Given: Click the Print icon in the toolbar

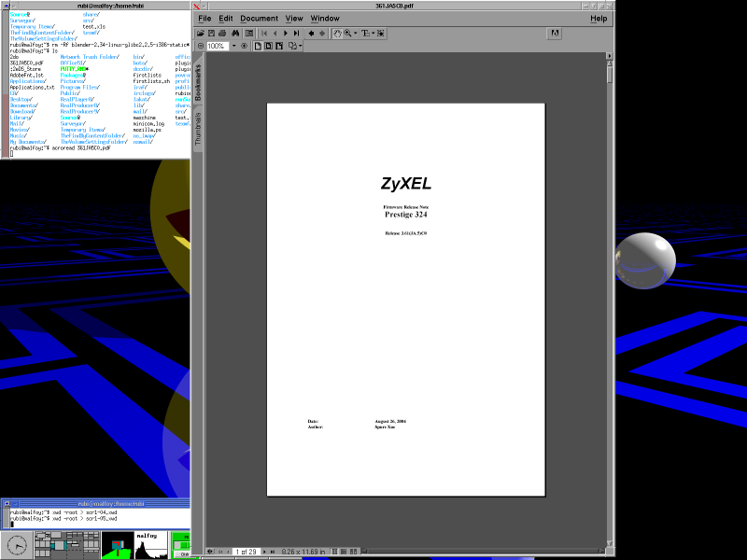Looking at the screenshot, I should [222, 34].
